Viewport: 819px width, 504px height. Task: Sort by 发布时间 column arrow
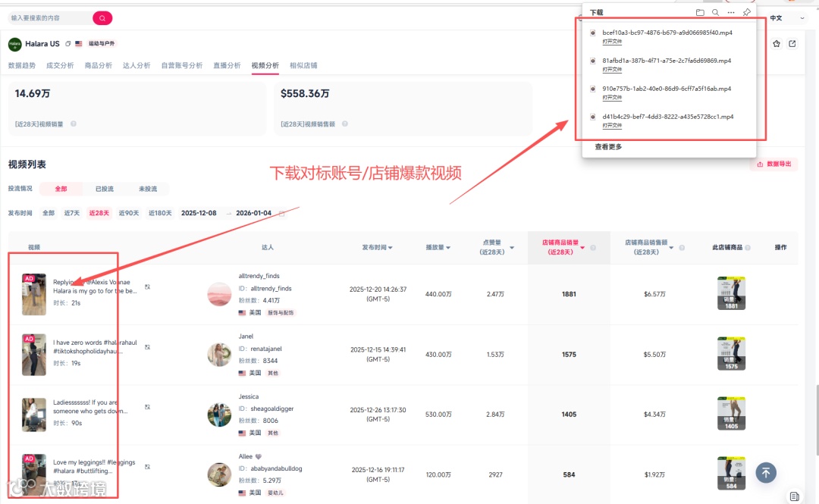391,248
